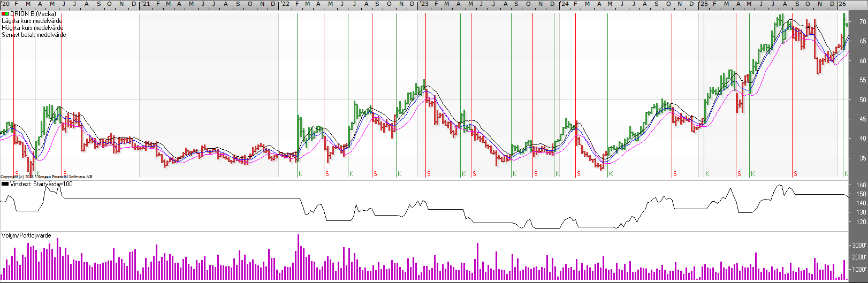Screen dimensions: 868x283
Task: Click the '21 year label on time axis
Action: pos(145,4)
